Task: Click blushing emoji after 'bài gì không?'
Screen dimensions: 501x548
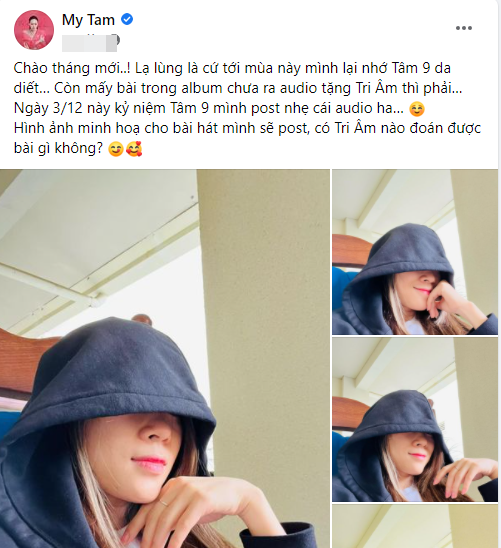Action: pos(116,150)
